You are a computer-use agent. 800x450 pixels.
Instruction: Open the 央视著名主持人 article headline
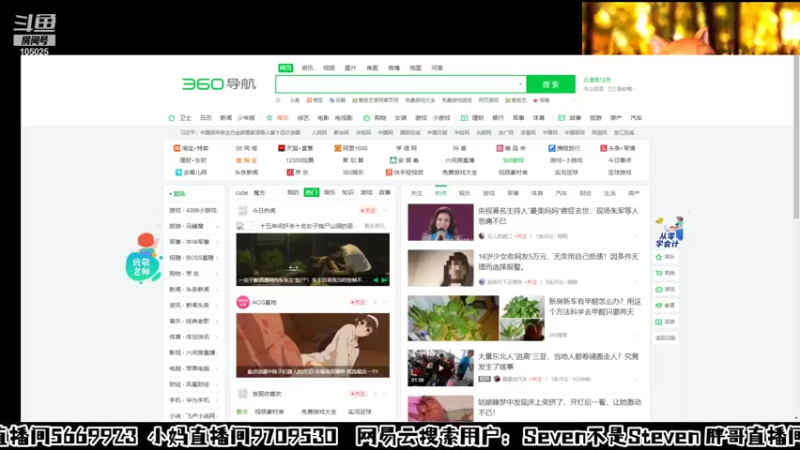(x=558, y=216)
